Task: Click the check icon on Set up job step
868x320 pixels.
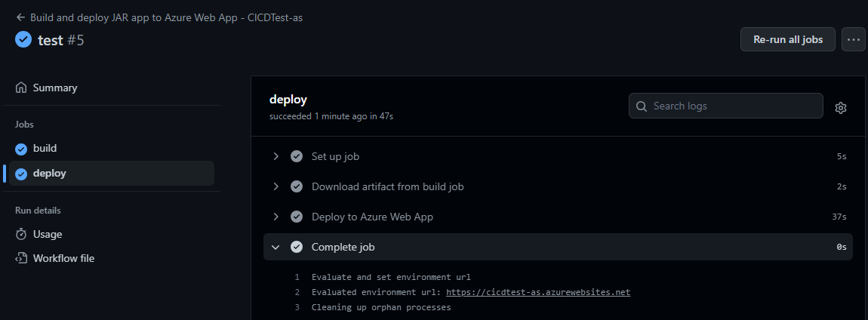Action: [297, 157]
